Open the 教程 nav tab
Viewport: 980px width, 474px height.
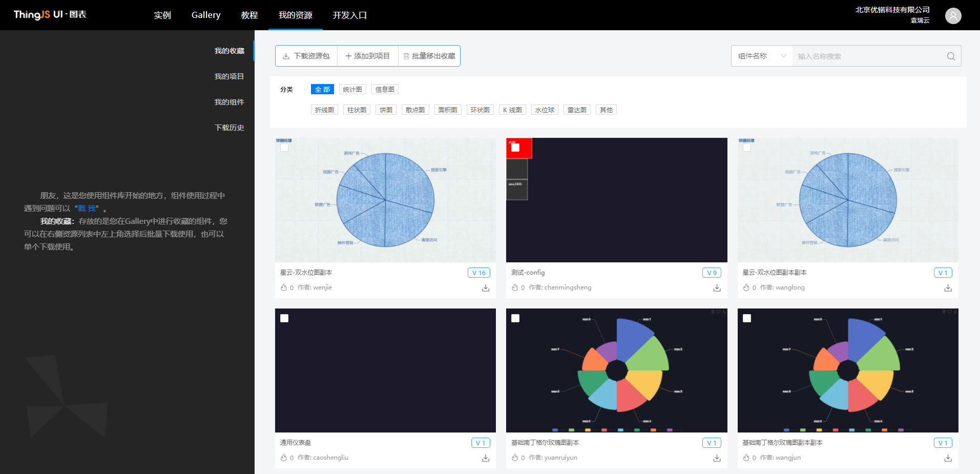tap(249, 15)
